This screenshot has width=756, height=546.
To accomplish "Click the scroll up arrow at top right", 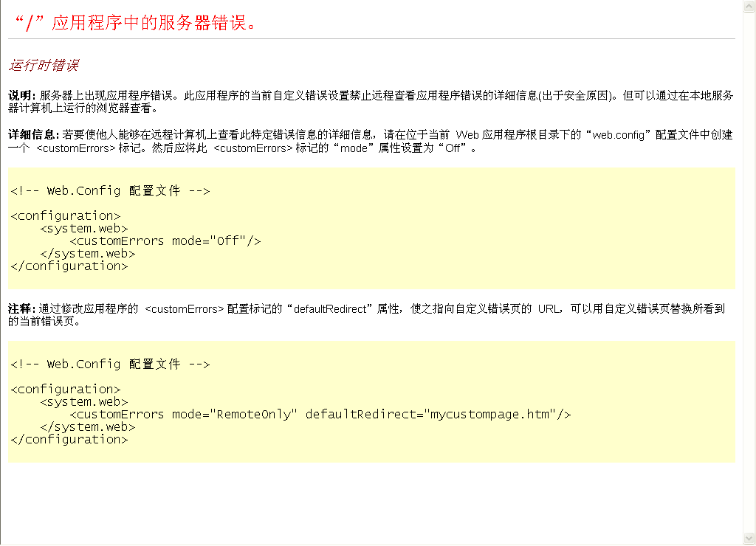I will 749,6.
